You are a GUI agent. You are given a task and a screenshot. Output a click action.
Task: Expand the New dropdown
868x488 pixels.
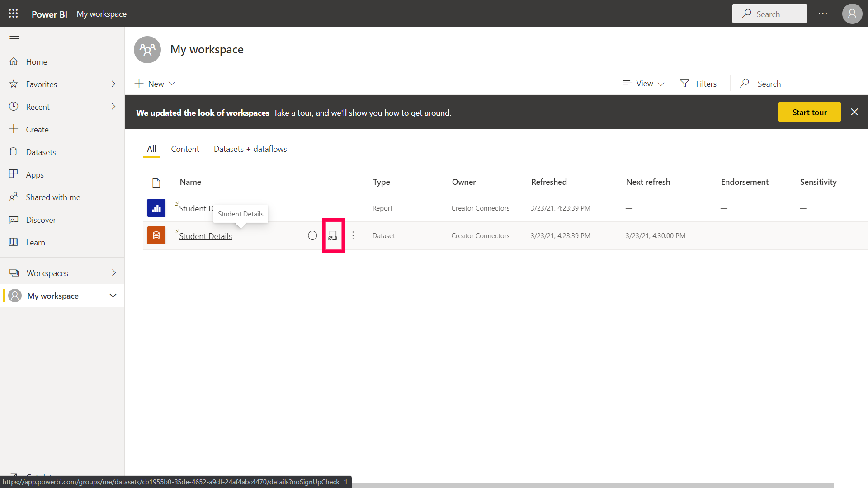pos(155,84)
